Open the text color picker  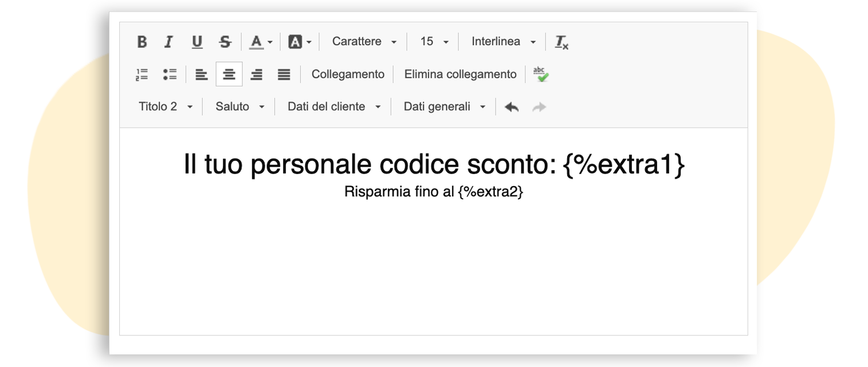coord(261,42)
